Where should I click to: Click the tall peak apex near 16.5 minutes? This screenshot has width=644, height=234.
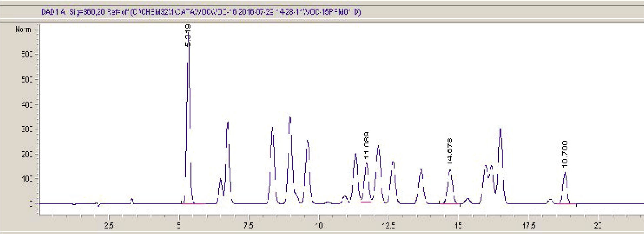pos(500,130)
